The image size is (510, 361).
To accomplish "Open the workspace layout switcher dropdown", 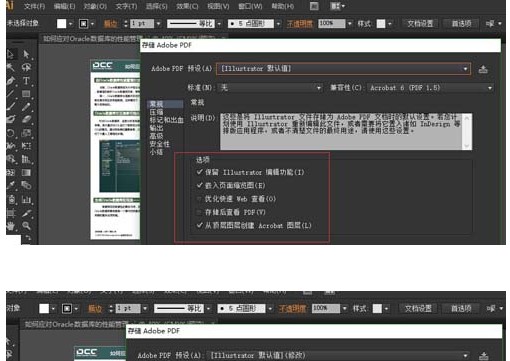I will 337,6.
